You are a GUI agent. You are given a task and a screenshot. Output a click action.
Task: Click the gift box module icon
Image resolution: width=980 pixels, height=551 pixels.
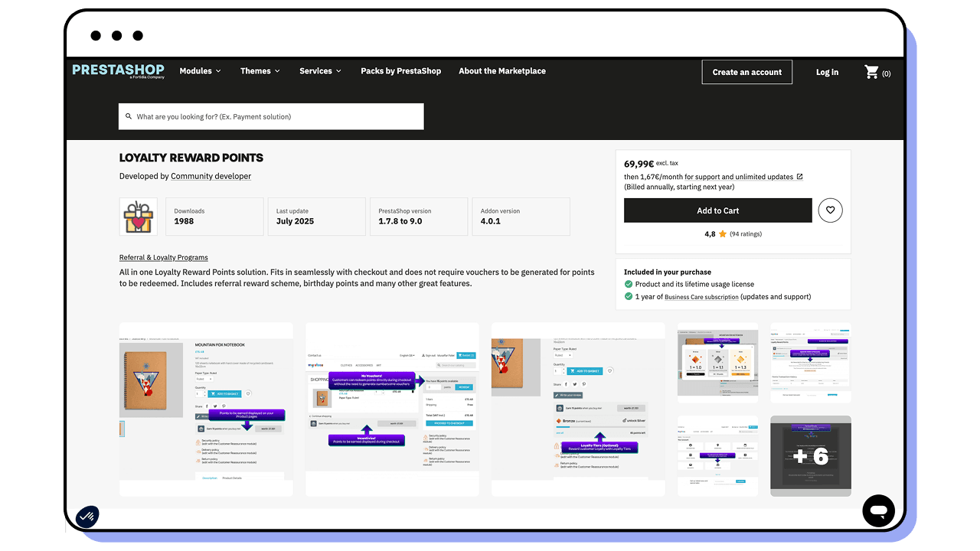click(x=138, y=217)
